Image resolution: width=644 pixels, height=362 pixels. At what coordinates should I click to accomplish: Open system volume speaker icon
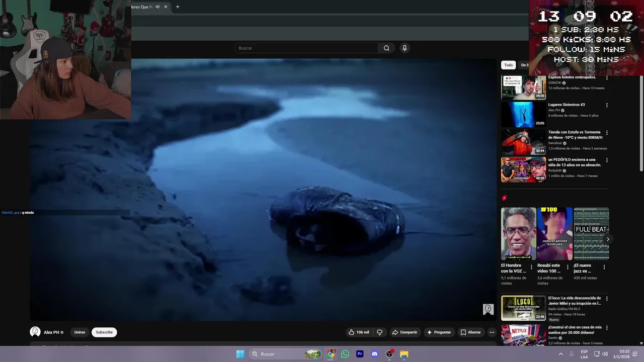click(605, 354)
